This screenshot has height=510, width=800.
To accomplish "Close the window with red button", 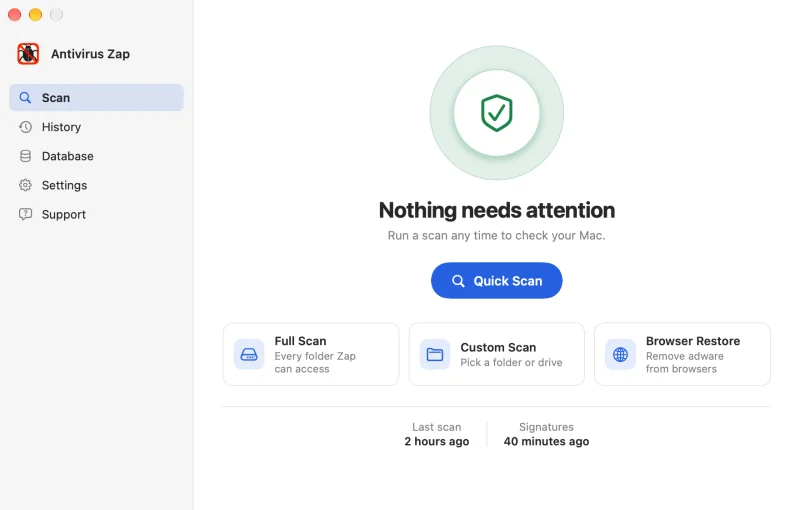I will click(x=14, y=15).
